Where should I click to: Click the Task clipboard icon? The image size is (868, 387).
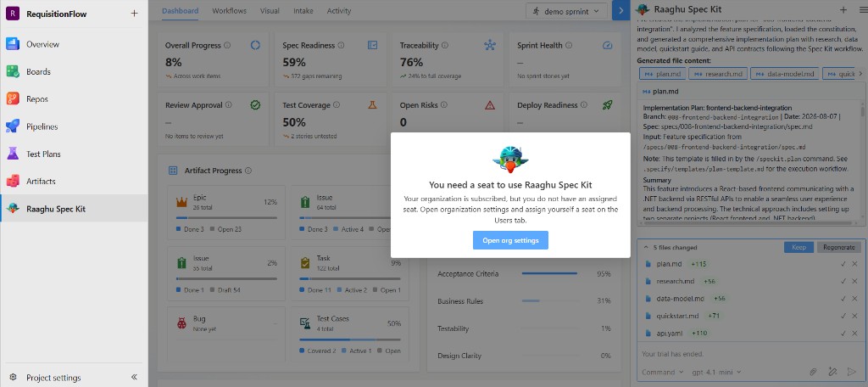click(x=305, y=263)
